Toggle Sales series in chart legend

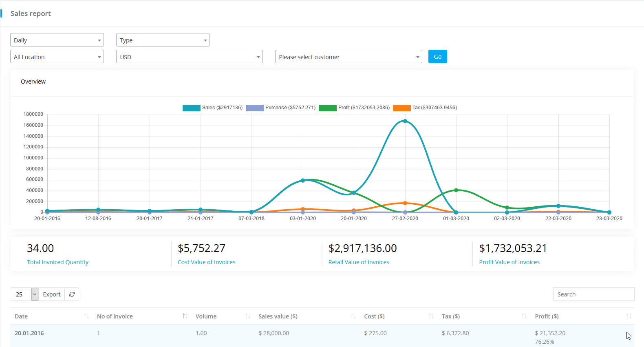(192, 108)
